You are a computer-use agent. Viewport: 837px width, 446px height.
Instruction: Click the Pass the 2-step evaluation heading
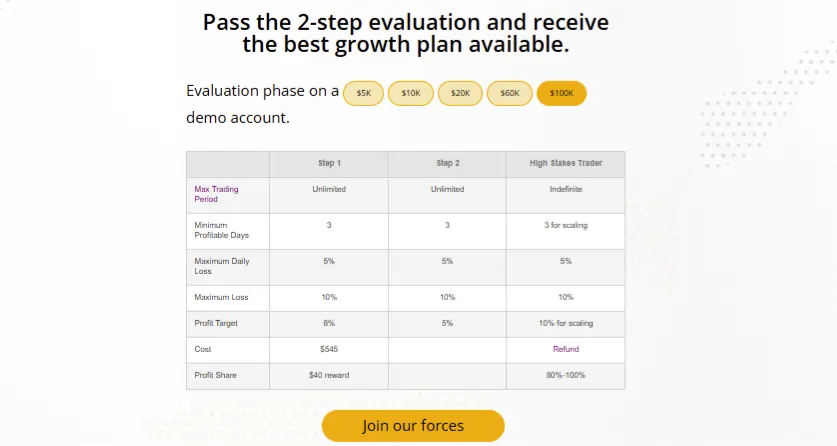(406, 33)
